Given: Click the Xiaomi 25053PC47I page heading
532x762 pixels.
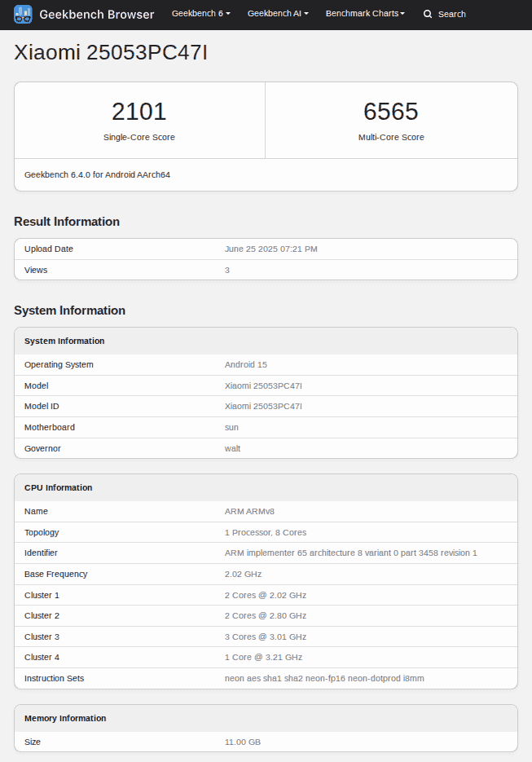Looking at the screenshot, I should tap(111, 53).
